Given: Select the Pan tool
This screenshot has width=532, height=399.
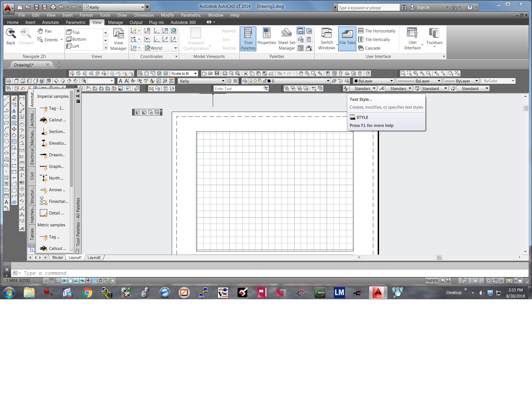Looking at the screenshot, I should (44, 31).
